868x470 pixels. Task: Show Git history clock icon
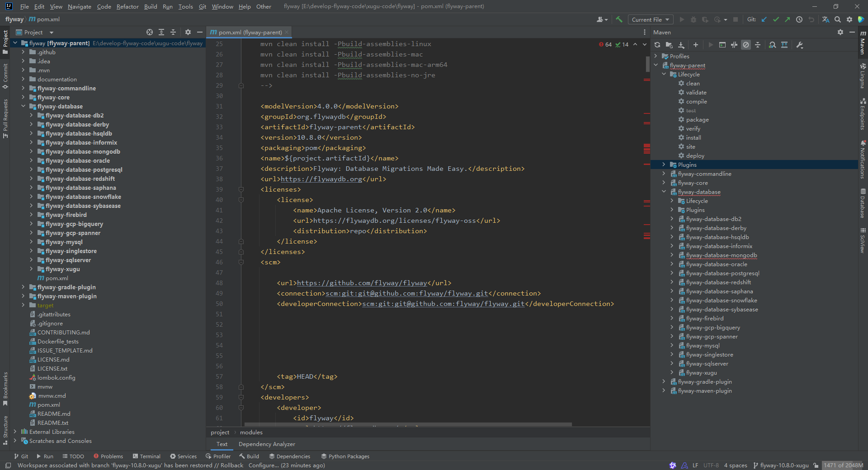click(799, 19)
